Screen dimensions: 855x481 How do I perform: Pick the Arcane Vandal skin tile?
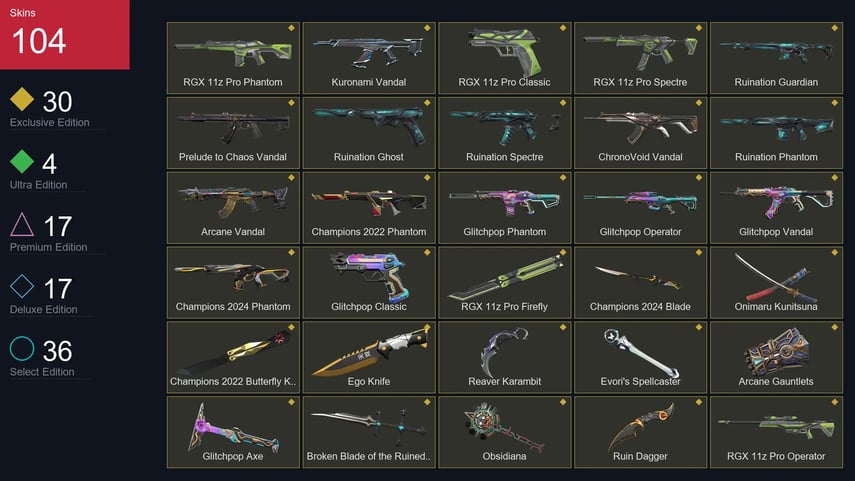click(x=233, y=207)
